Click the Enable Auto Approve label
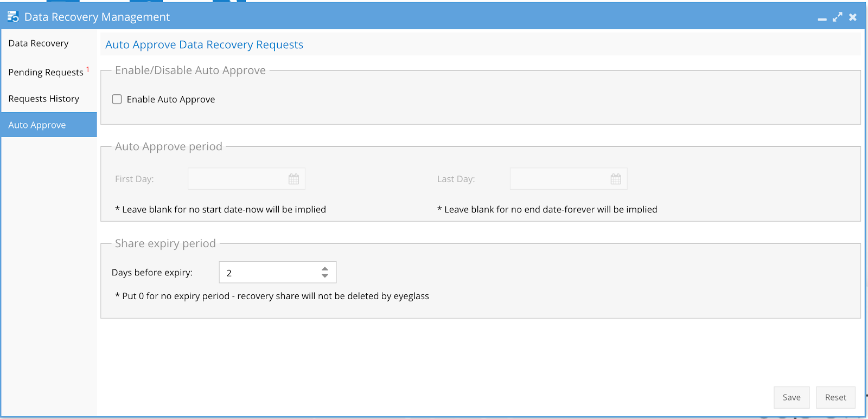Image resolution: width=868 pixels, height=419 pixels. (171, 99)
